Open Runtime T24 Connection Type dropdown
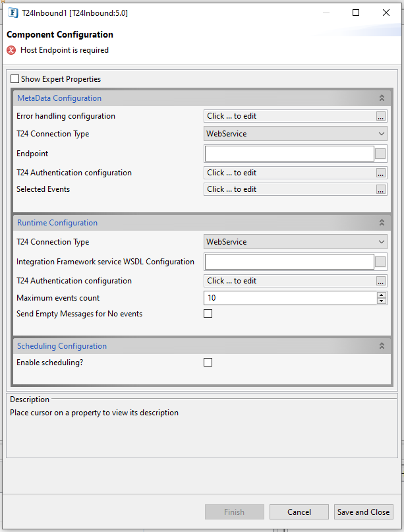 click(x=295, y=242)
